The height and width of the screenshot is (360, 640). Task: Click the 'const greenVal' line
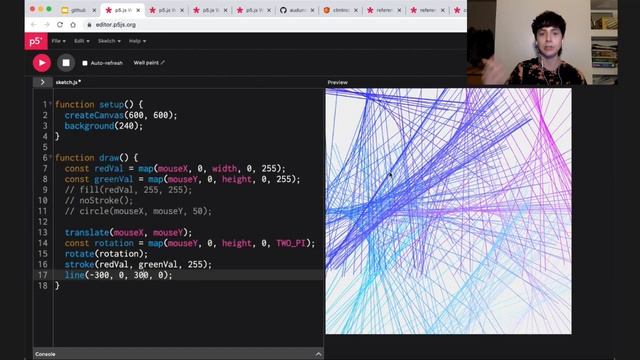click(182, 179)
